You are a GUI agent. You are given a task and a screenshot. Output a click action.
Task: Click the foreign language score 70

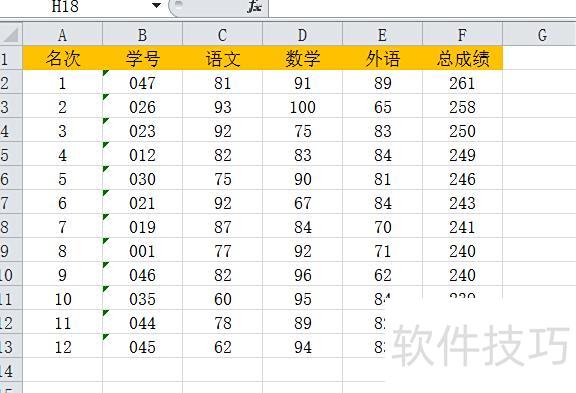point(382,227)
